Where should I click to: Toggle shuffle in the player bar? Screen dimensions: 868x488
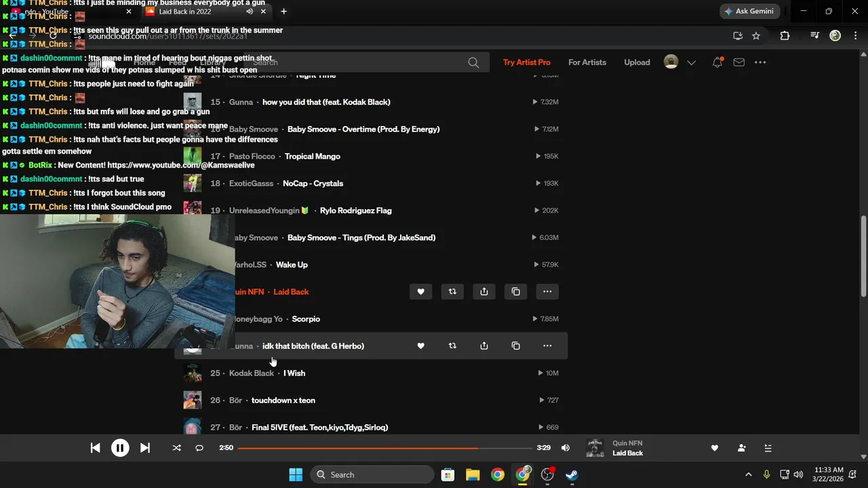click(176, 448)
